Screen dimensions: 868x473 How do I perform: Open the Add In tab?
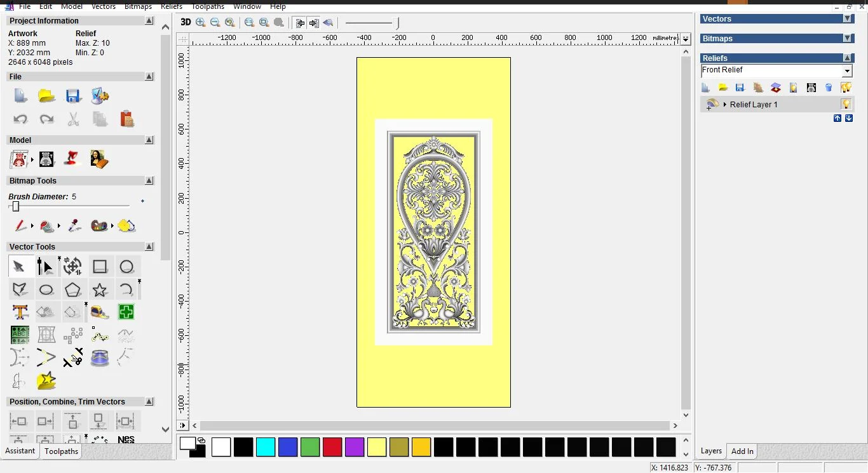(x=742, y=451)
